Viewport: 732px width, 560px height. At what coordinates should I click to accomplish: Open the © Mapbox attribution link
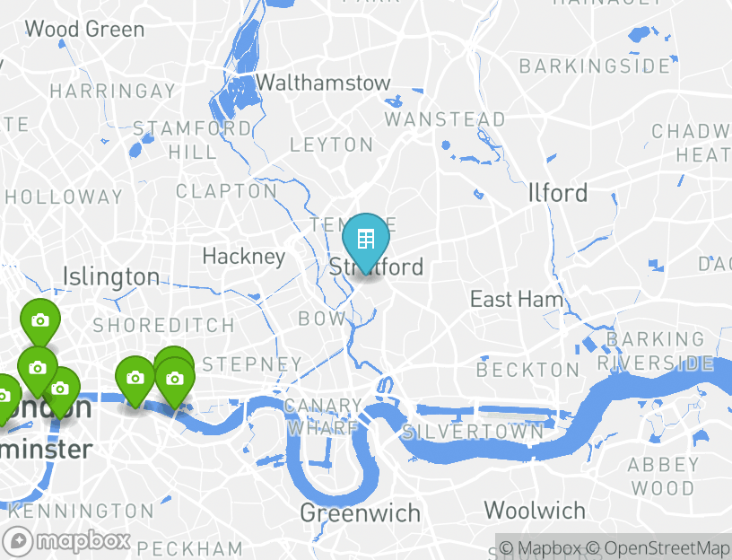pos(541,547)
